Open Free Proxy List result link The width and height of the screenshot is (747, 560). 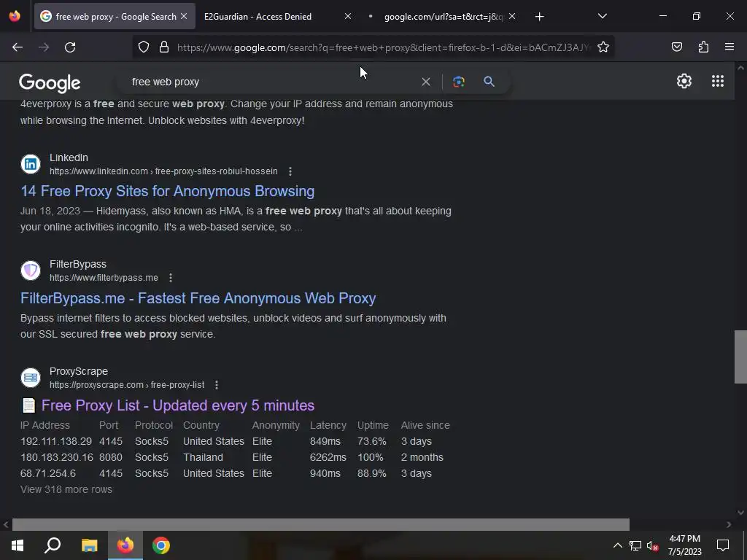tap(178, 405)
